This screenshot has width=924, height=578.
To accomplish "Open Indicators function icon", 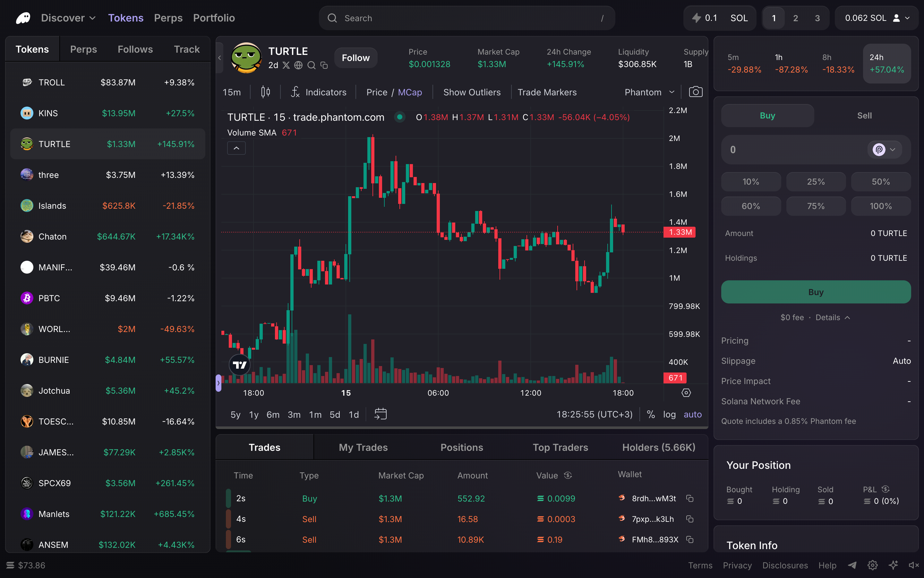I will pos(295,92).
